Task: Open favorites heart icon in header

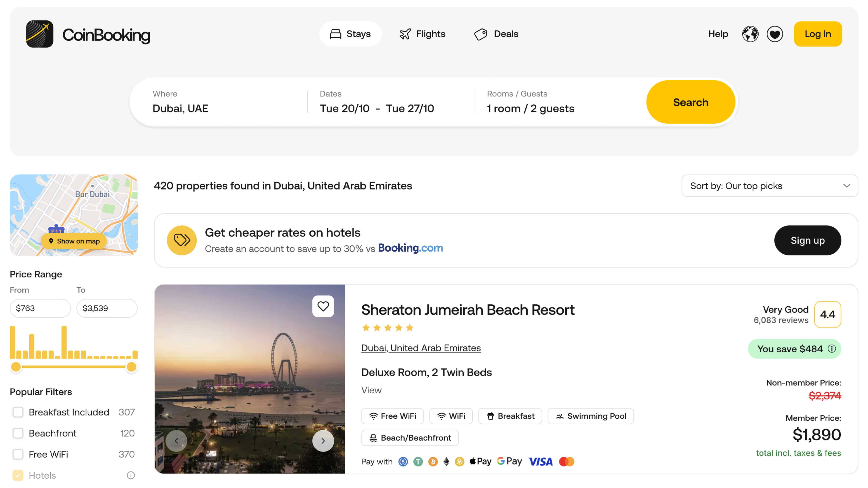Action: click(775, 34)
